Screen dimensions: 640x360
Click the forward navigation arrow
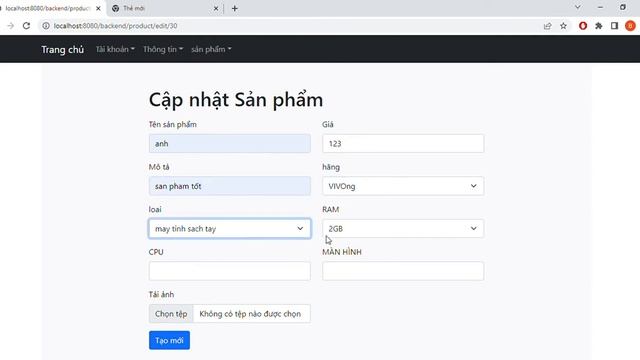[11, 26]
